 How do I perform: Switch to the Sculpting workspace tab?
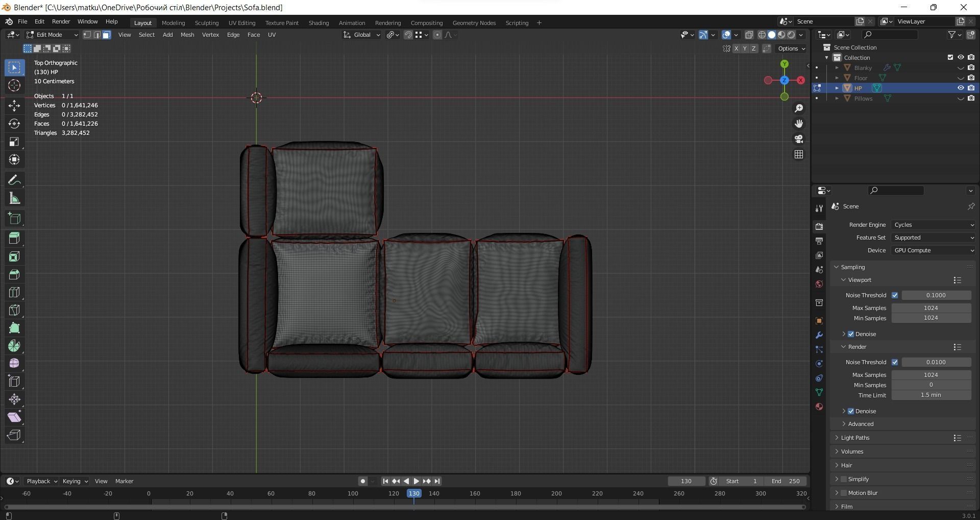(x=207, y=22)
